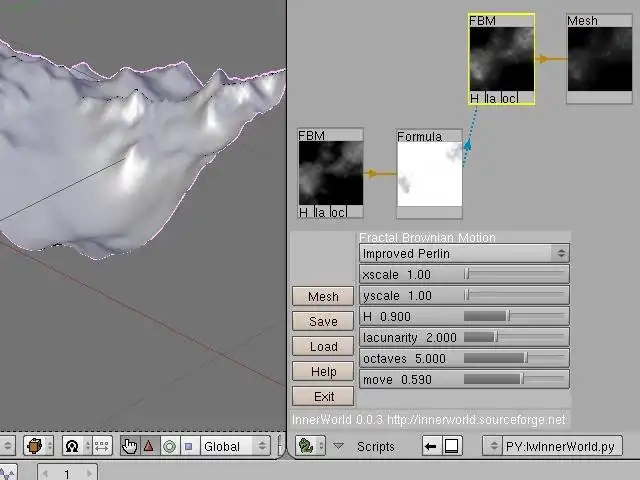Select the highlighted FBM node thumbnail at top

click(x=502, y=59)
